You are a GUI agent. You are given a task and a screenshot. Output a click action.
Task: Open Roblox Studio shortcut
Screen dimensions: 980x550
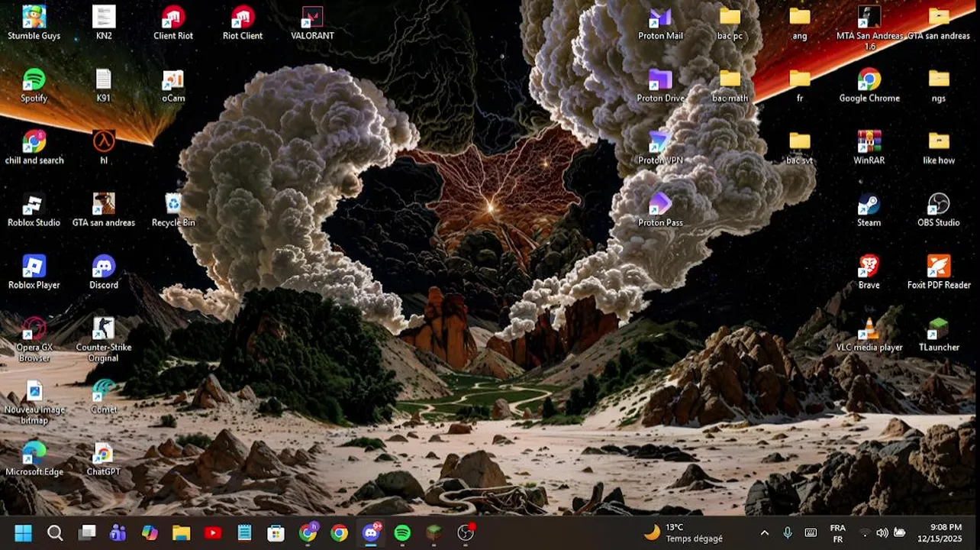point(34,210)
